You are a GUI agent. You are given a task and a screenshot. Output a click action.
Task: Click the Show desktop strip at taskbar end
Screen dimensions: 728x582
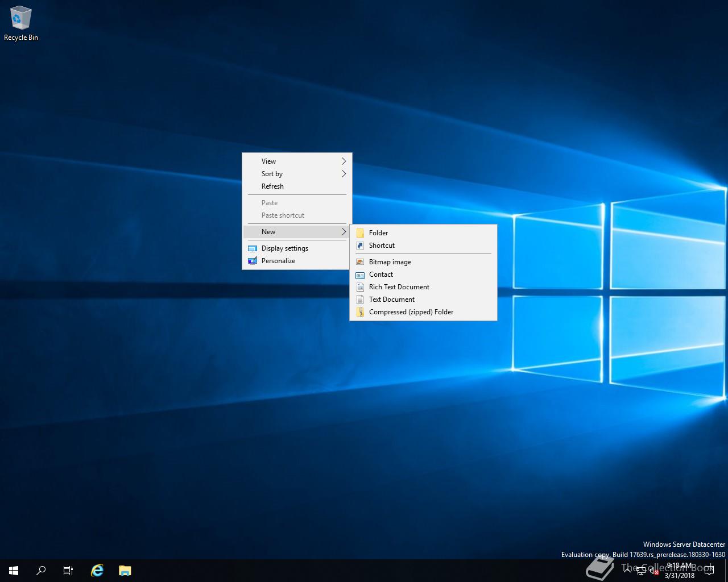click(726, 571)
